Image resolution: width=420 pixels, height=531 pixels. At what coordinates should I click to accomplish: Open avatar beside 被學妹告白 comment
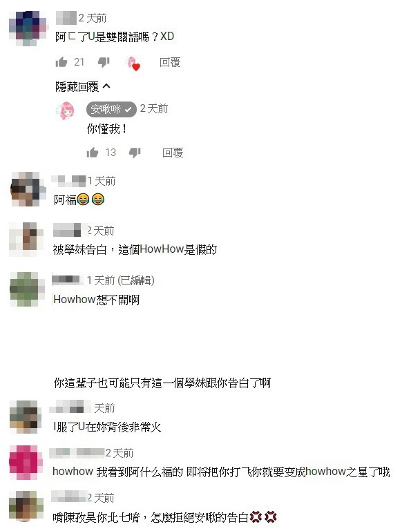[26, 240]
